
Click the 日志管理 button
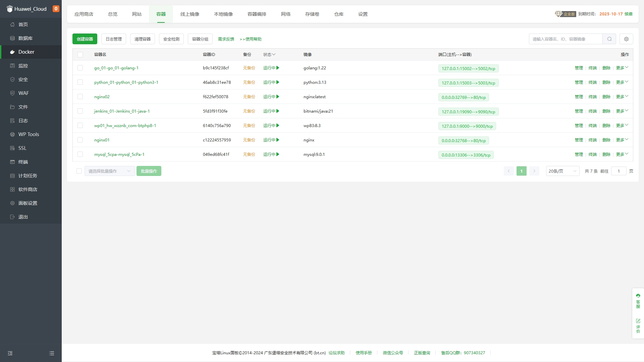coord(114,39)
